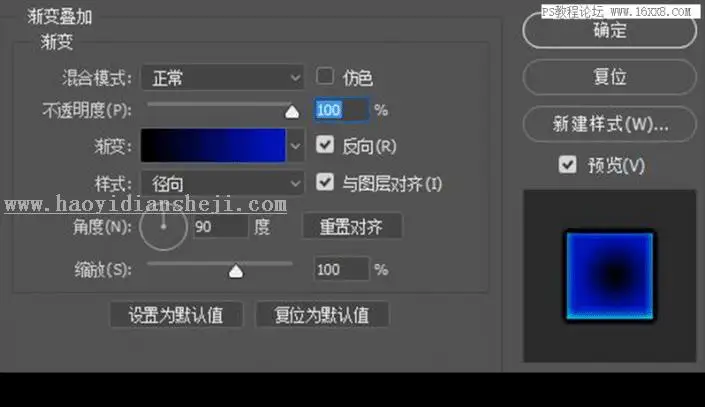The height and width of the screenshot is (407, 705).
Task: Uncheck the 预览(V) preview checkbox
Action: pos(567,165)
